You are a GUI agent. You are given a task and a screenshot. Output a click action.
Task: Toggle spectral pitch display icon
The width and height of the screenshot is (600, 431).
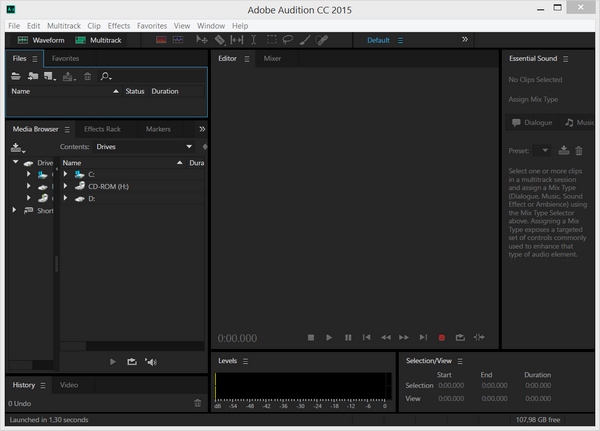click(x=178, y=40)
